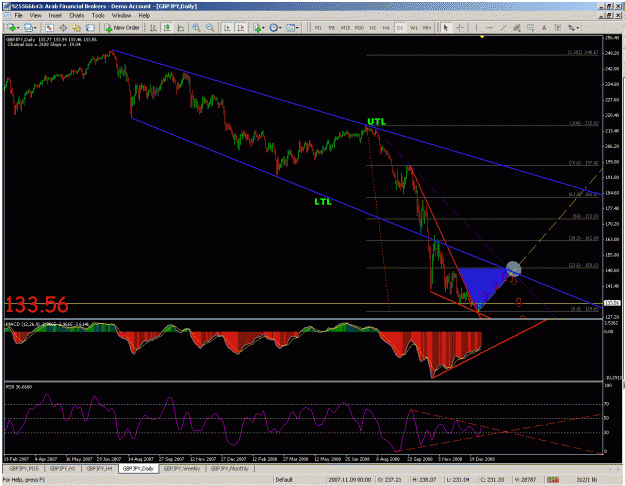Select the Text Label tool

point(558,28)
